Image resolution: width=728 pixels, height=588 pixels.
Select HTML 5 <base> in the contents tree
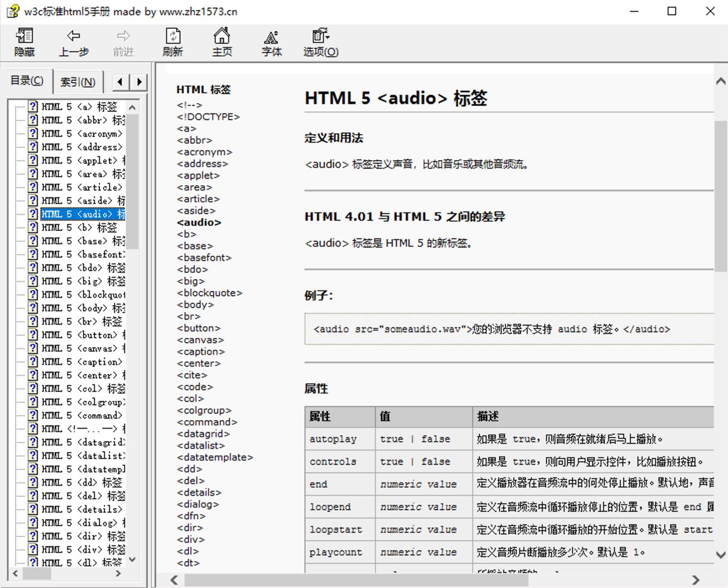click(x=83, y=241)
